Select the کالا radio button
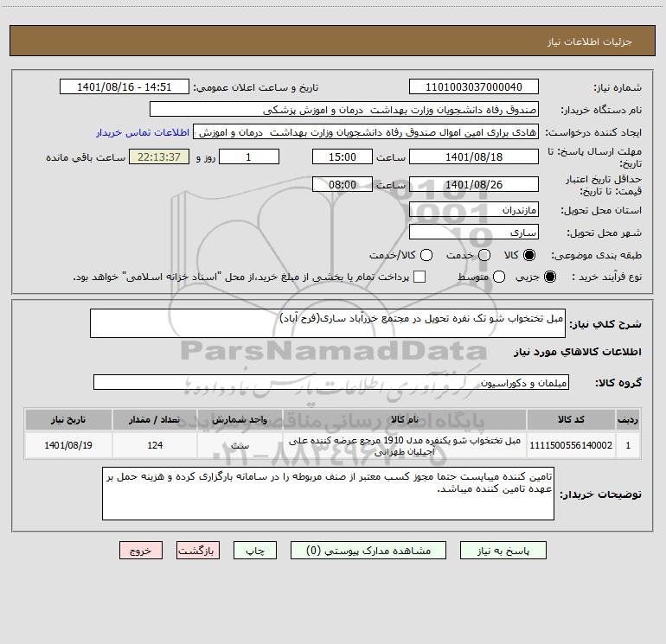 (529, 255)
